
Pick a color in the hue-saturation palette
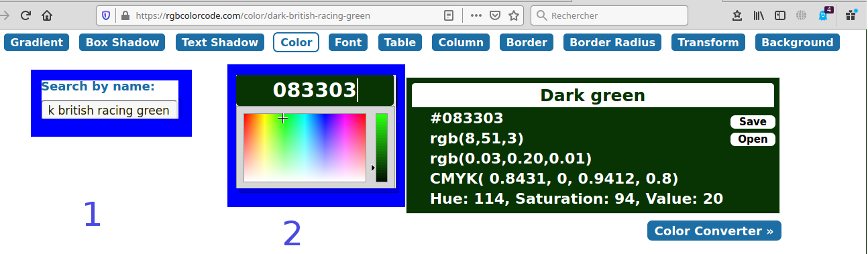click(305, 147)
